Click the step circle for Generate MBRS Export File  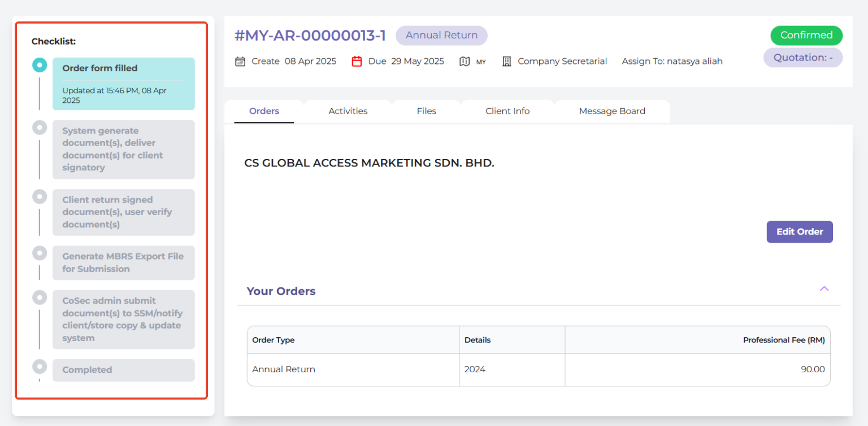[40, 253]
